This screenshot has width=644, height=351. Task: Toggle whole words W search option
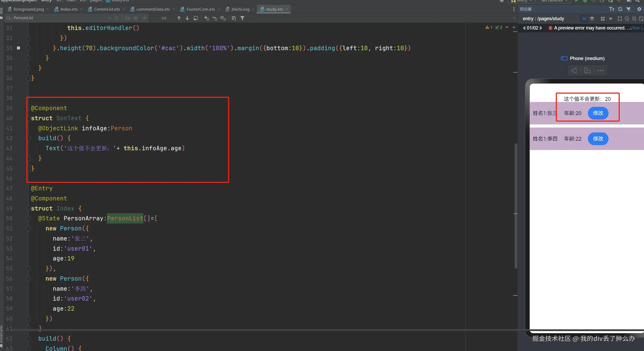click(136, 18)
